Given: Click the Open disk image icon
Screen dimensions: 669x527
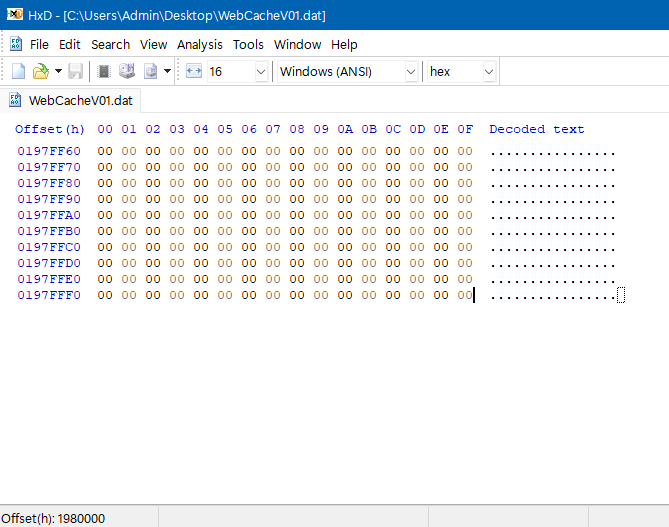Looking at the screenshot, I should (150, 71).
